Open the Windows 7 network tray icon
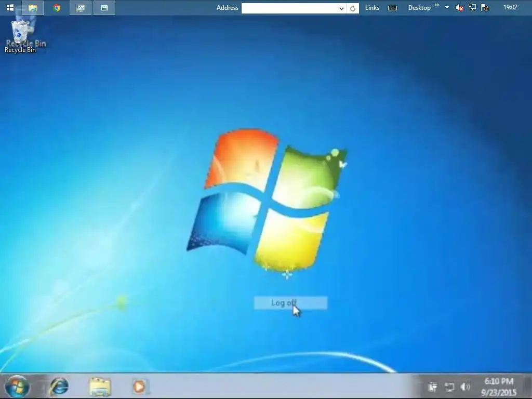Viewport: 532px width, 399px height. 449,387
